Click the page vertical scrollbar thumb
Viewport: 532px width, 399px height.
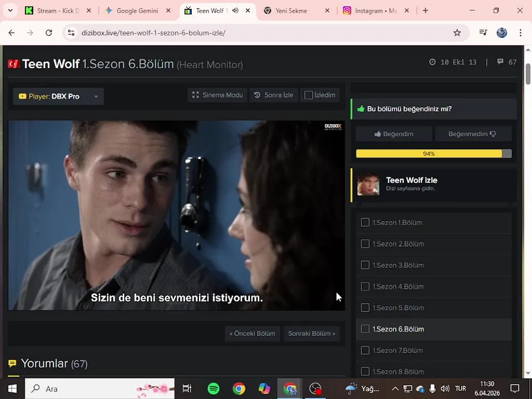528,74
